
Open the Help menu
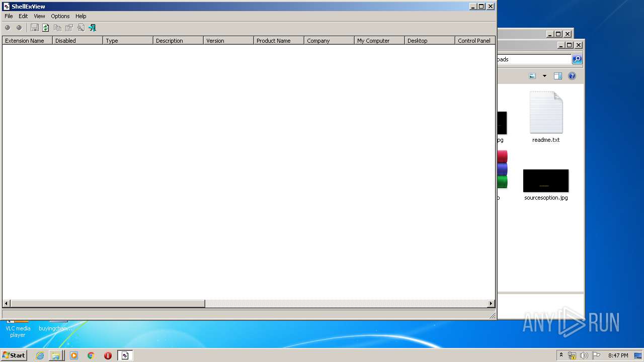81,16
